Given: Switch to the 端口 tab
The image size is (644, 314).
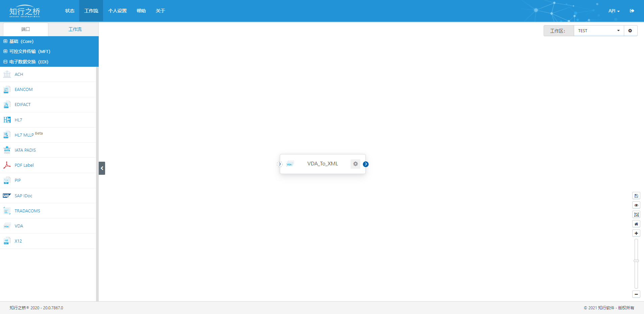Looking at the screenshot, I should (x=26, y=29).
